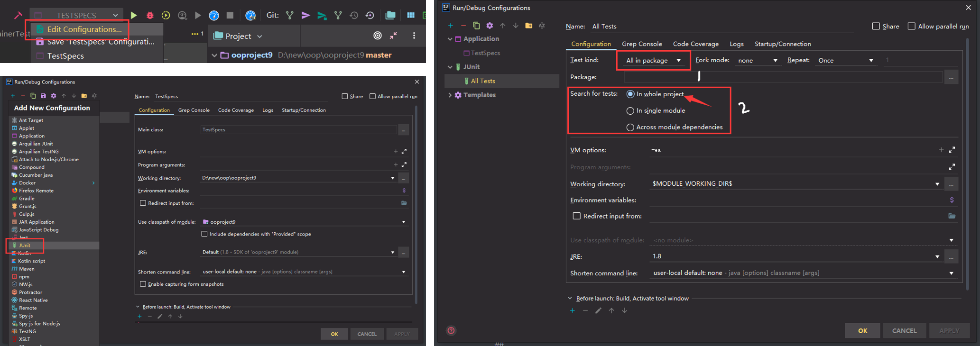Viewport: 980px width, 346px height.
Task: Collapse the JUnit tree node
Action: coord(450,67)
